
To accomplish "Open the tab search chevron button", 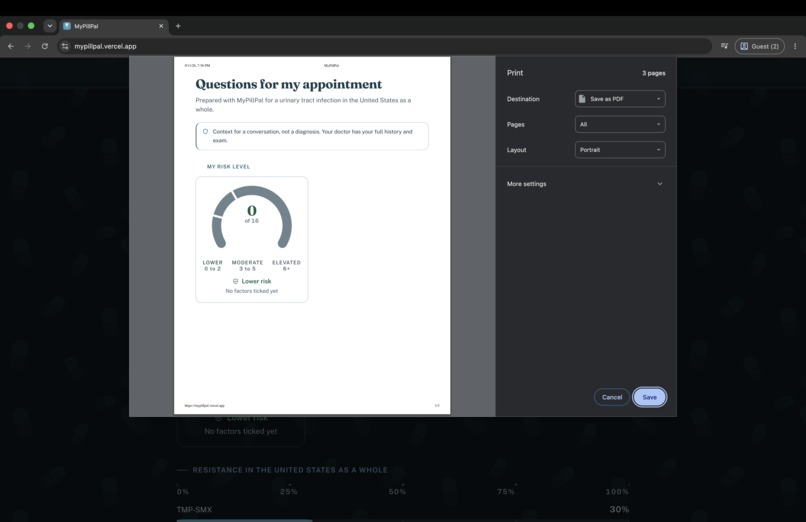I will [50, 26].
